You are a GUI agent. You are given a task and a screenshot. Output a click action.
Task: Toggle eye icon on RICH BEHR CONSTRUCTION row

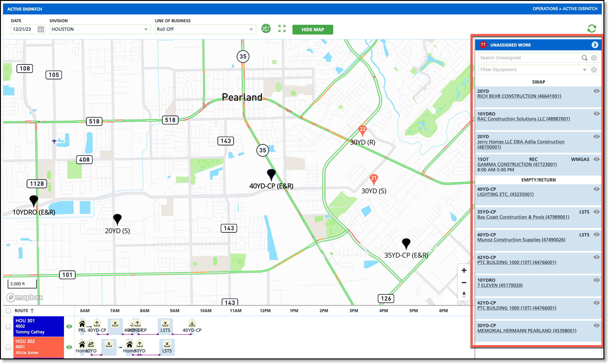(596, 91)
